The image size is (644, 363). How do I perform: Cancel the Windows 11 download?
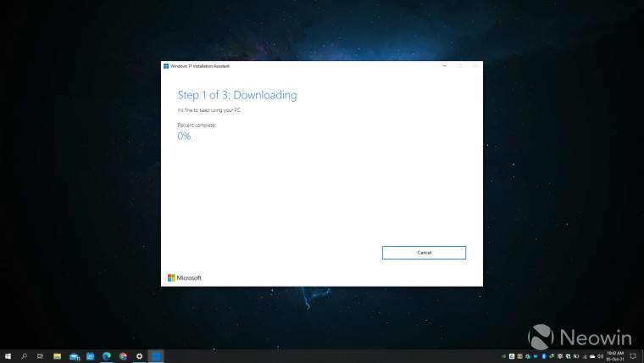tap(424, 253)
